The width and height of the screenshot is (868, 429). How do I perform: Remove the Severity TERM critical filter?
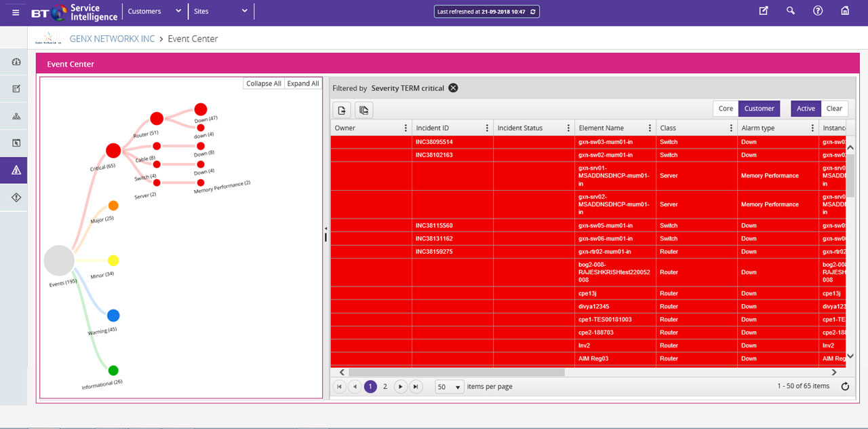[x=453, y=88]
